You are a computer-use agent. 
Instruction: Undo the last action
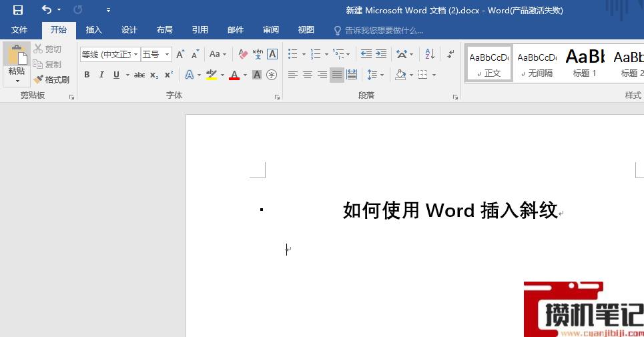[47, 9]
